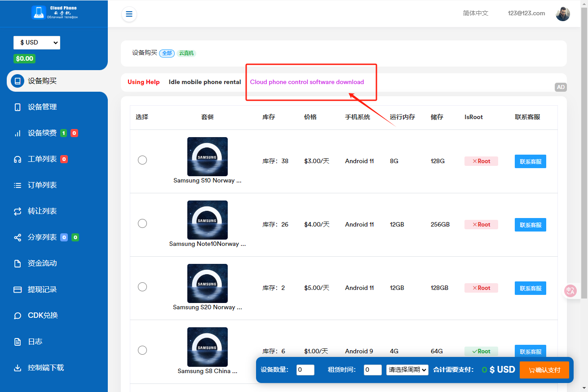Click the page vertical scrollbar
Screen dimensions: 588x392
coord(584,153)
